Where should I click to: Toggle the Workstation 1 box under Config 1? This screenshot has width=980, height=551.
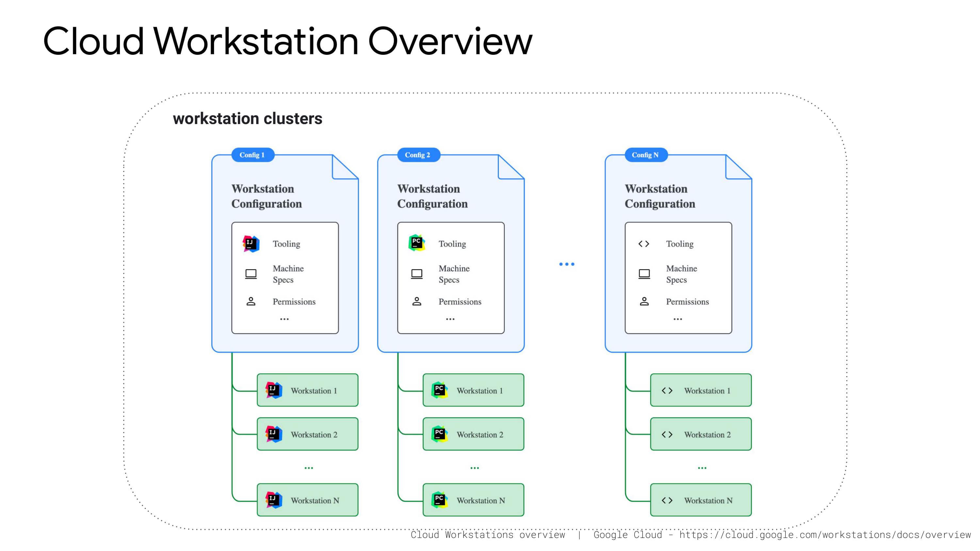pos(307,390)
